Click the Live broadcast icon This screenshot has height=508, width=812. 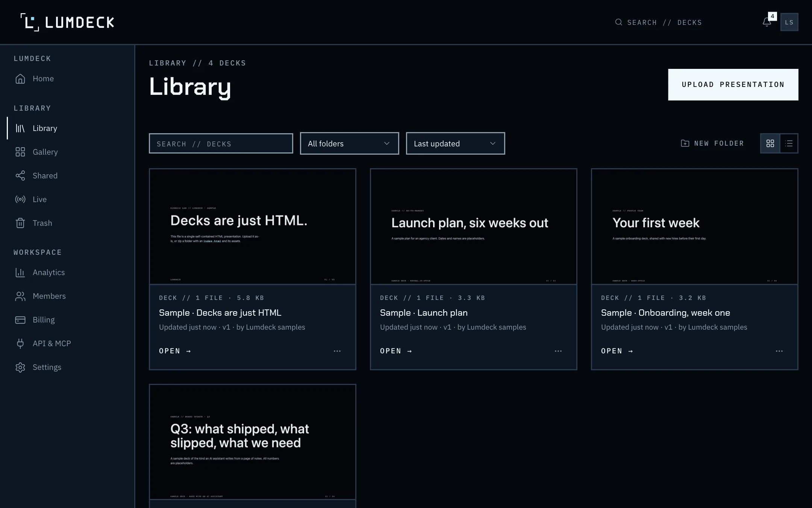pyautogui.click(x=20, y=199)
